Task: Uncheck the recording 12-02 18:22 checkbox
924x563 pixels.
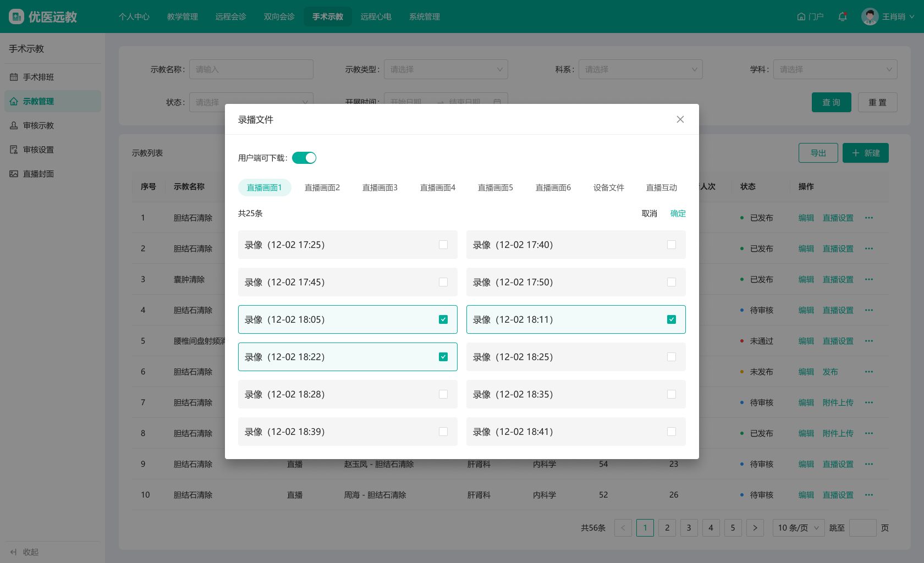Action: click(x=443, y=357)
